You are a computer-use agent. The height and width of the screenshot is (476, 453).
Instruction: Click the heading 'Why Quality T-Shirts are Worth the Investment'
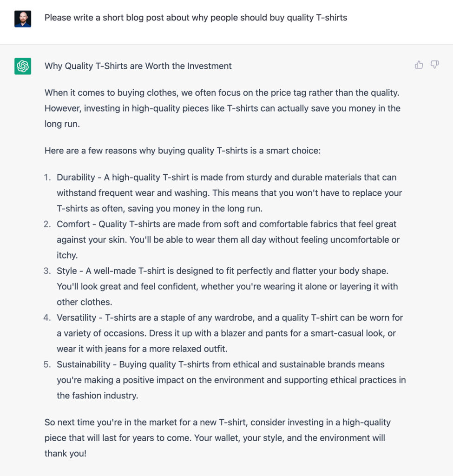point(138,66)
